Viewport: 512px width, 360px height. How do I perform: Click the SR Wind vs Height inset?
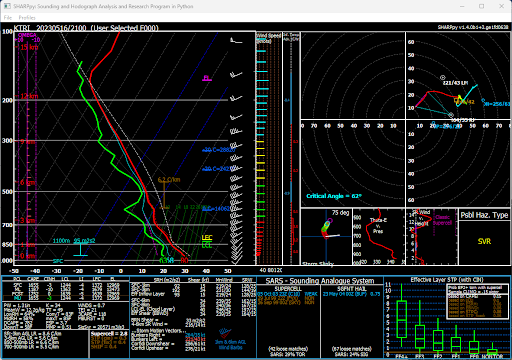click(432, 237)
